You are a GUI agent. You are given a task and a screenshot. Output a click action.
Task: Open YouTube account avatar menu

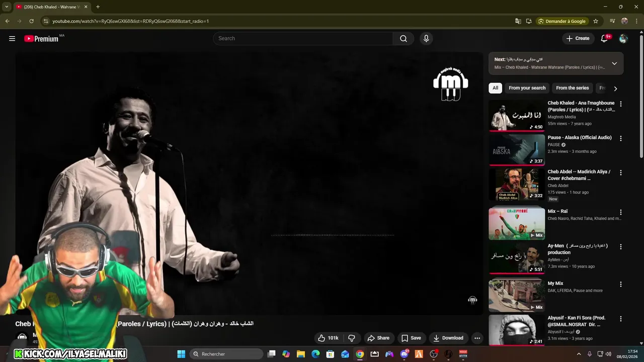(623, 38)
